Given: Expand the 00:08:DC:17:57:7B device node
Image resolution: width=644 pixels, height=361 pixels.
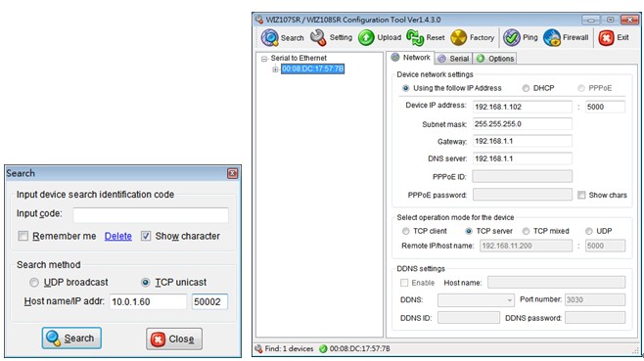Looking at the screenshot, I should tap(275, 69).
